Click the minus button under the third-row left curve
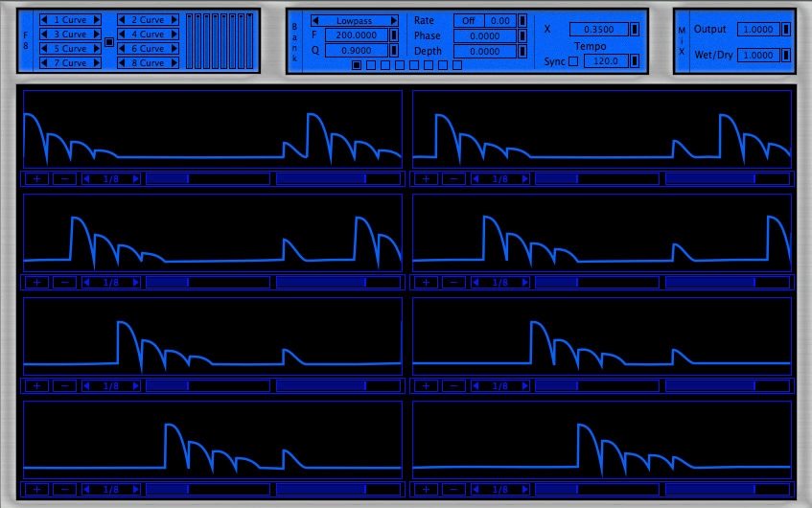 point(65,386)
